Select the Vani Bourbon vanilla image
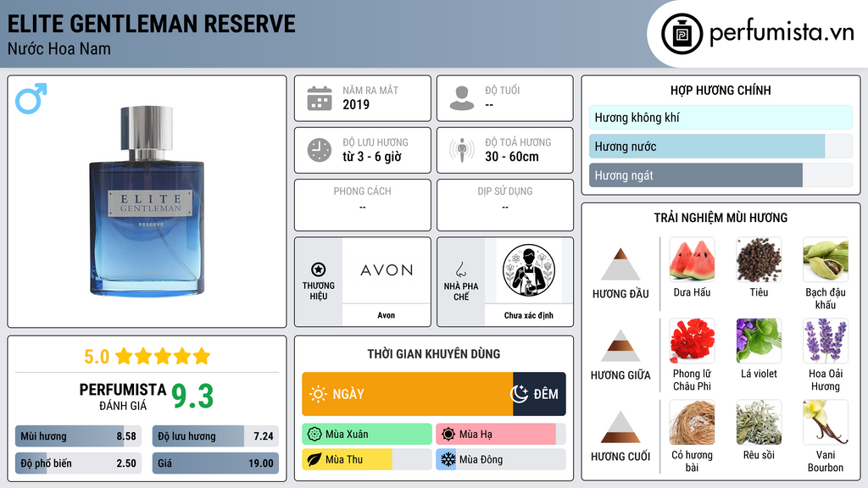The height and width of the screenshot is (488, 868). [x=826, y=422]
